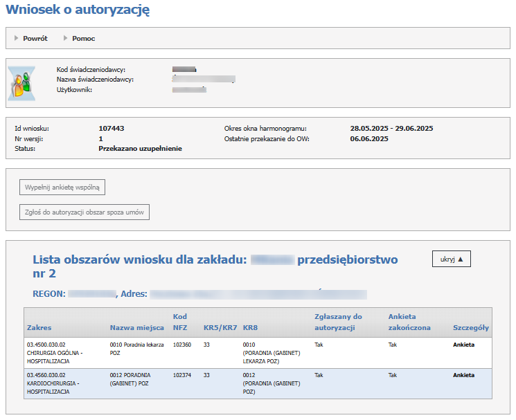The width and height of the screenshot is (516, 420).
Task: Click the Nazwa miejsca column header
Action: pos(136,327)
